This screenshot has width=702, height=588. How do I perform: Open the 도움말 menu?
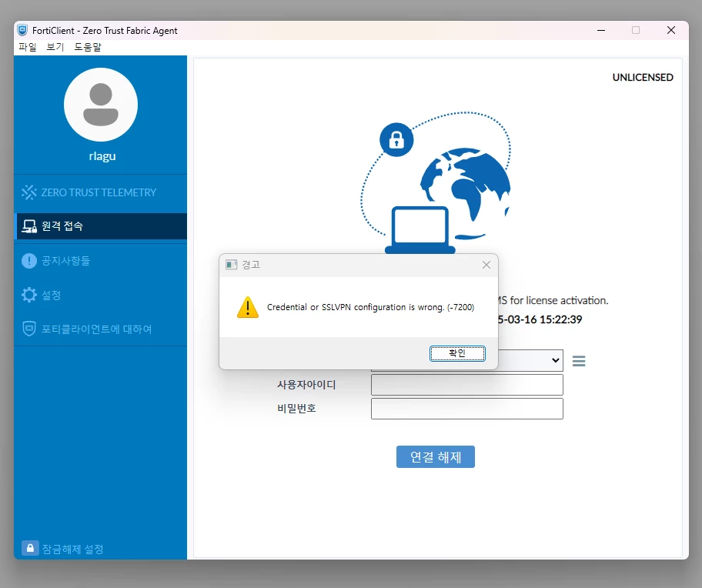tap(87, 47)
